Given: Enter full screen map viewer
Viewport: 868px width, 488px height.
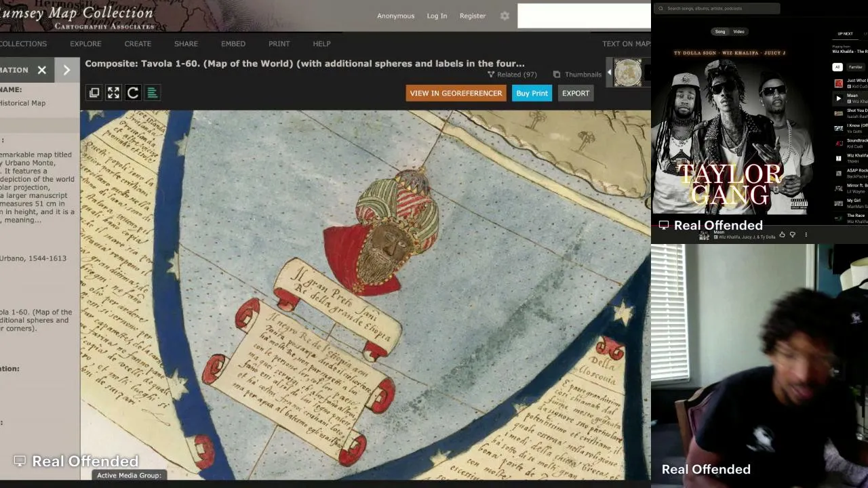Looking at the screenshot, I should [x=113, y=93].
